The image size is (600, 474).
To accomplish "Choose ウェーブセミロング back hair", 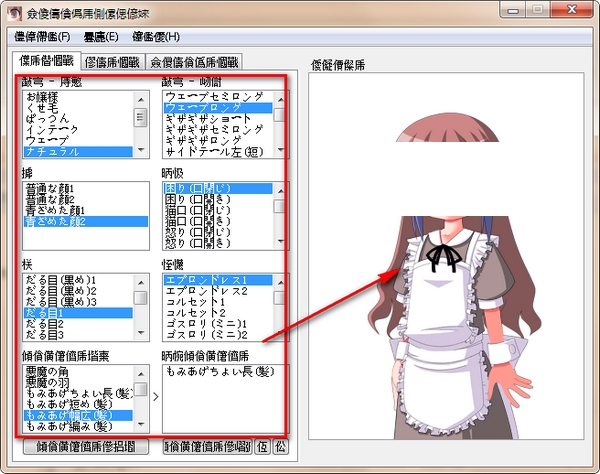I will (x=218, y=96).
